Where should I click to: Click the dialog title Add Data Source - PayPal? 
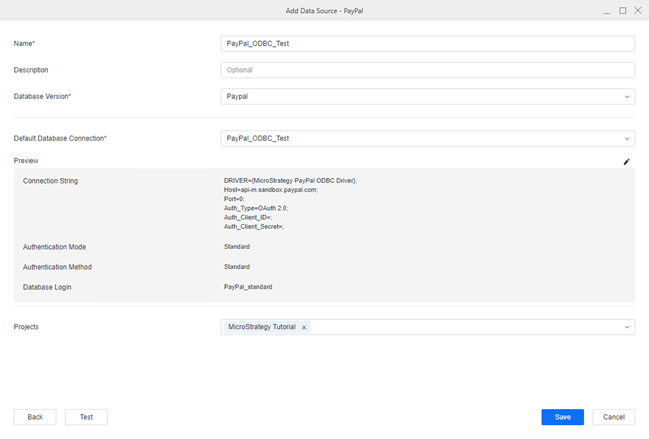pos(324,10)
